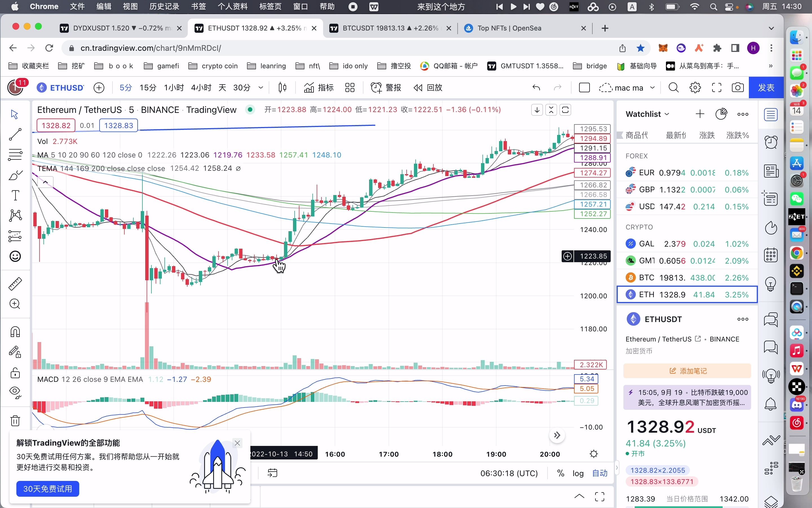Screen dimensions: 812x508
Task: Click the zoom-in magnifier tool
Action: [15, 304]
